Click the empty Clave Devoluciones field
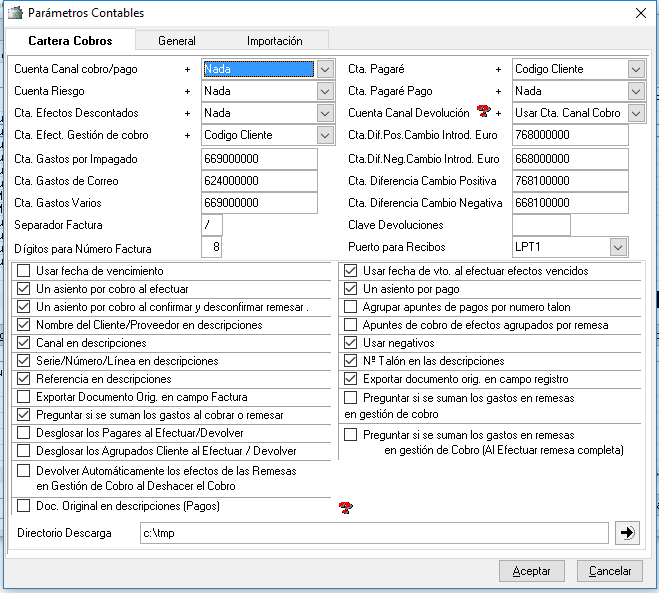Screen dimensions: 659x593 tap(541, 225)
